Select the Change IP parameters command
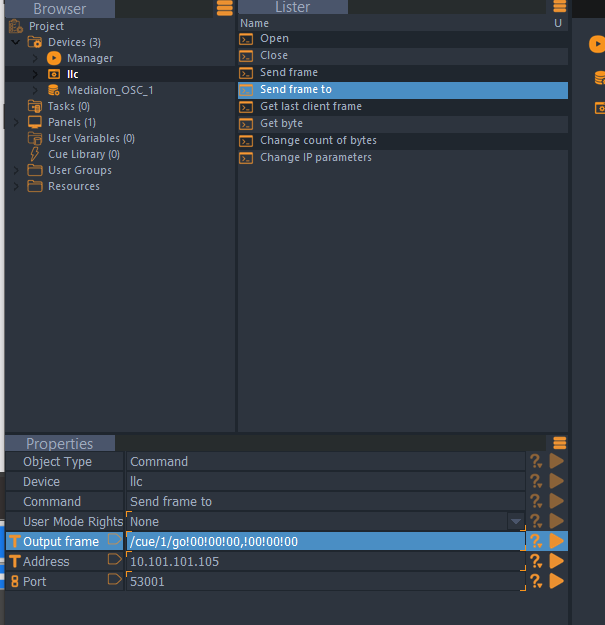 coord(315,158)
